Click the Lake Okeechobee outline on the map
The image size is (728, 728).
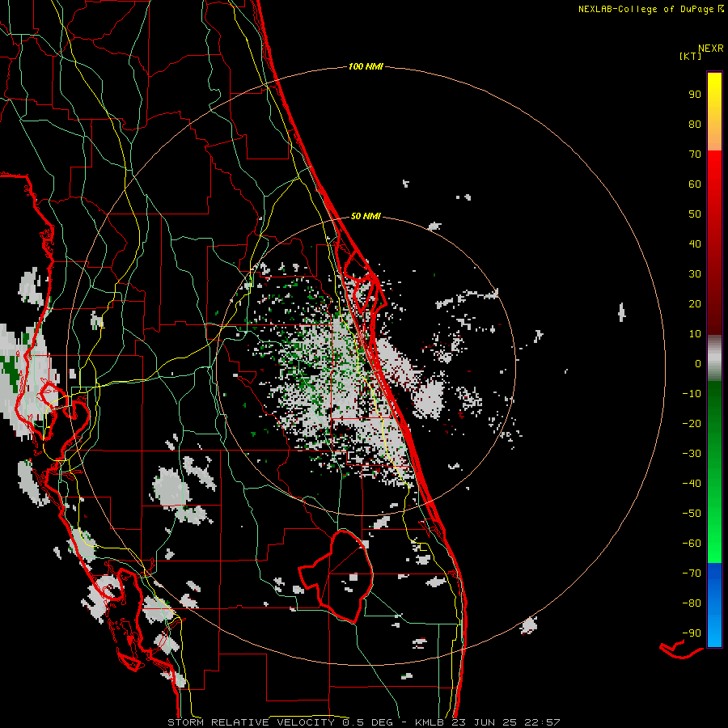tap(338, 576)
